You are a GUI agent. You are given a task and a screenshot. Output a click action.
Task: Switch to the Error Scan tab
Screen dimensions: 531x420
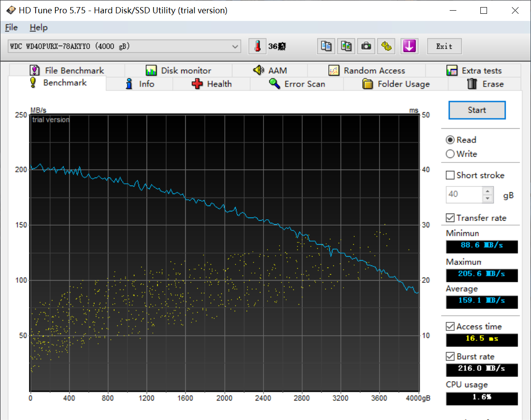pyautogui.click(x=297, y=83)
